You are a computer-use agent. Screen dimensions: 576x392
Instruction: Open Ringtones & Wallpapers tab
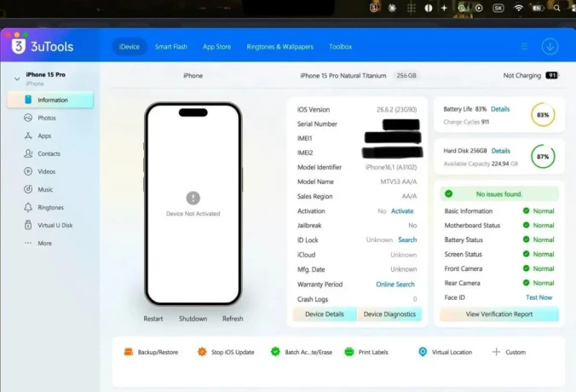tap(280, 47)
